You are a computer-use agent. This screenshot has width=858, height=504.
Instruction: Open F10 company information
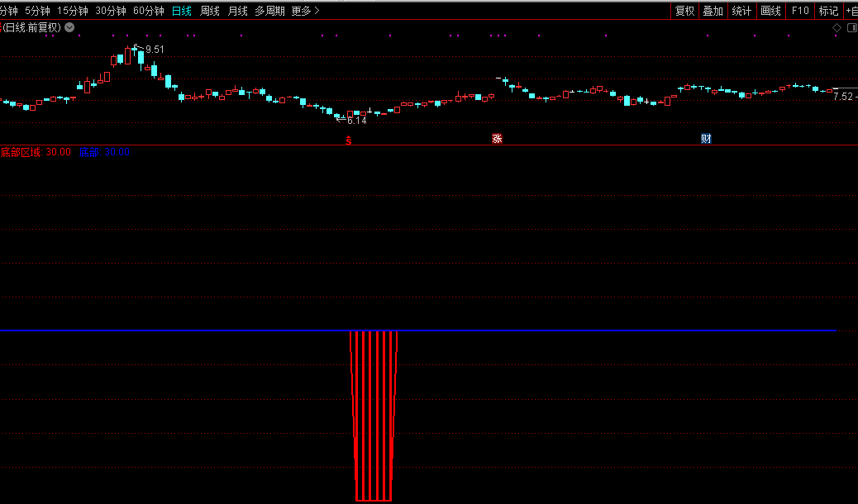point(799,11)
